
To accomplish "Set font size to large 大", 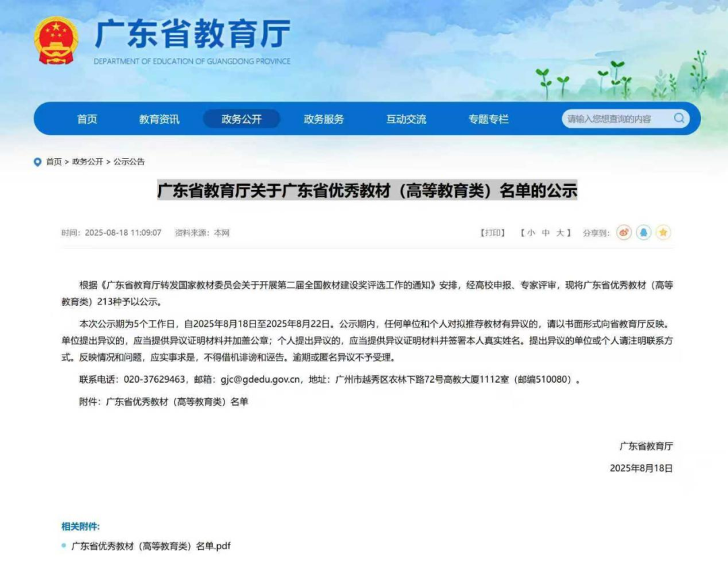I will [x=559, y=232].
